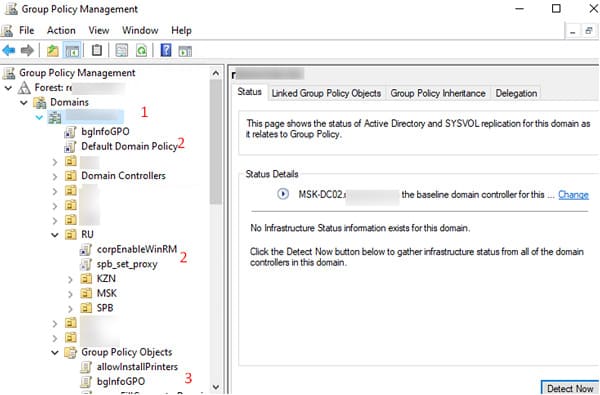Open the blue Help toolbar icon
Screen dimensions: 600x395
tap(166, 50)
